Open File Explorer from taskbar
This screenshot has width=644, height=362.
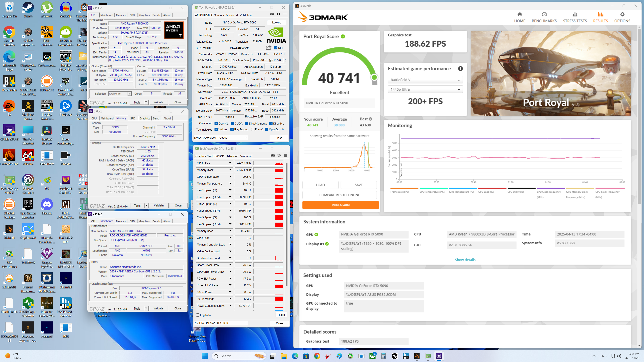[284, 356]
